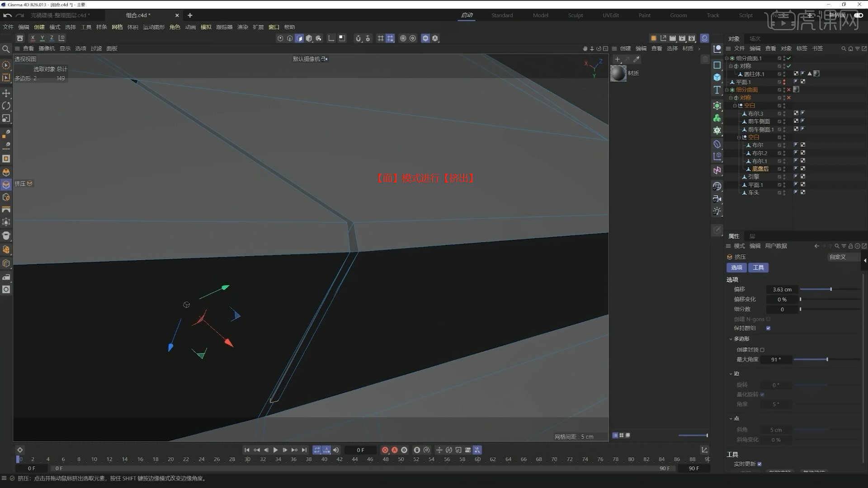Click the 工具 button in Attributes
The width and height of the screenshot is (868, 488).
pos(758,268)
